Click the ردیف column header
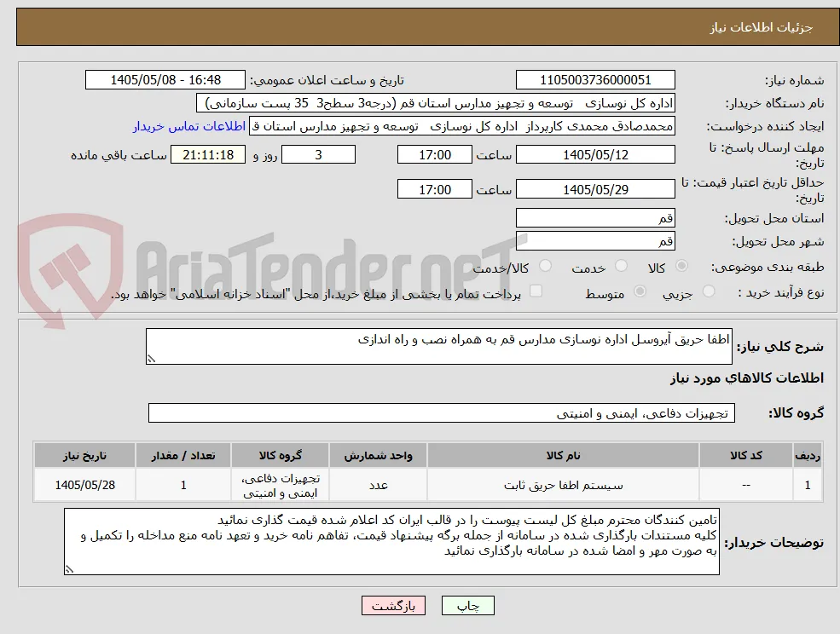The width and height of the screenshot is (840, 634). tap(808, 456)
